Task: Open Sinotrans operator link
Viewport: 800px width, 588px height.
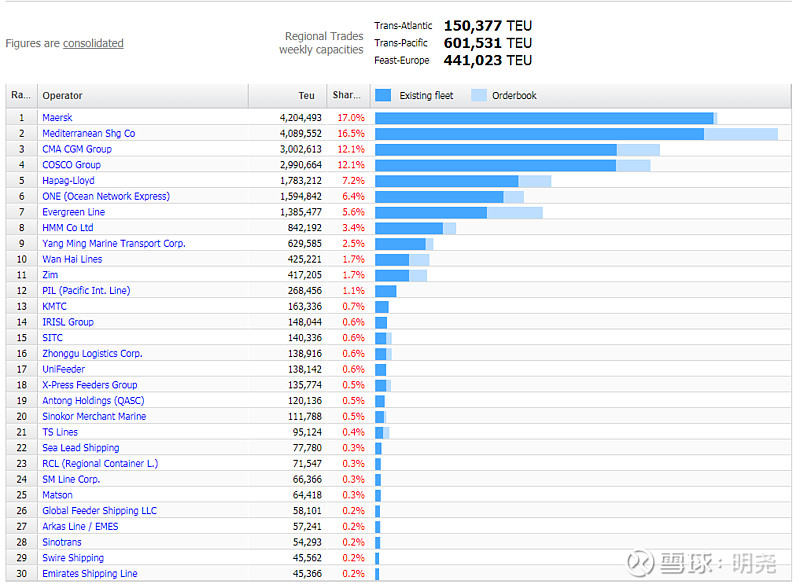Action: pyautogui.click(x=62, y=542)
